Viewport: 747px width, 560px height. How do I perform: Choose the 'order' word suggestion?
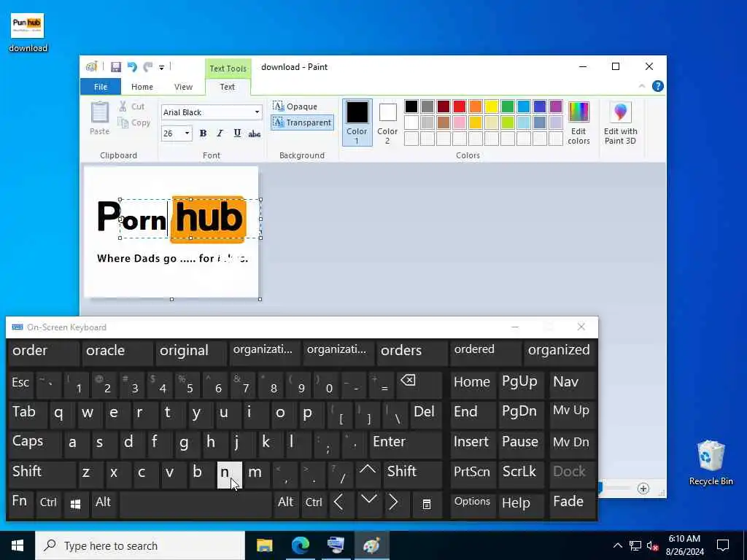(x=43, y=352)
